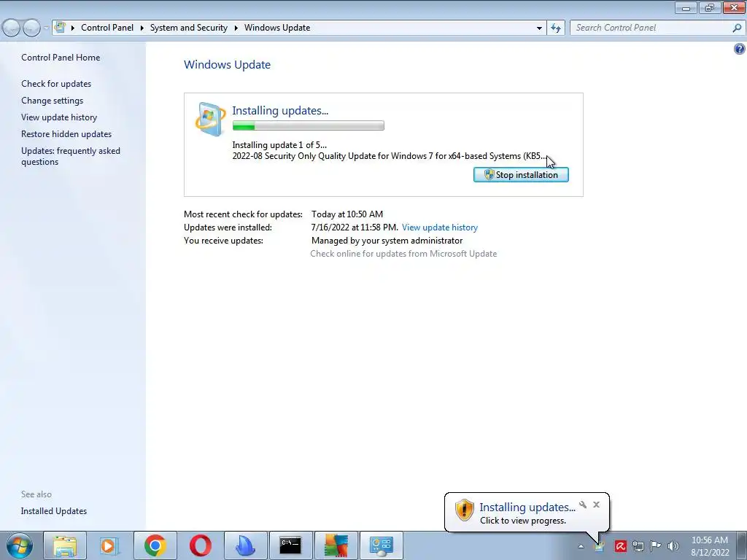Click the Stop installation button
This screenshot has width=747, height=560.
click(521, 175)
